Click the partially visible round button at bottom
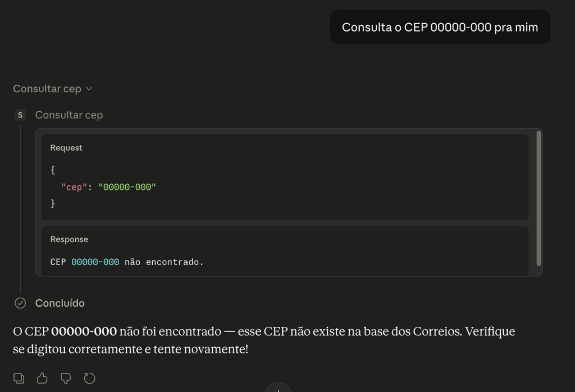The width and height of the screenshot is (575, 392). [x=279, y=388]
